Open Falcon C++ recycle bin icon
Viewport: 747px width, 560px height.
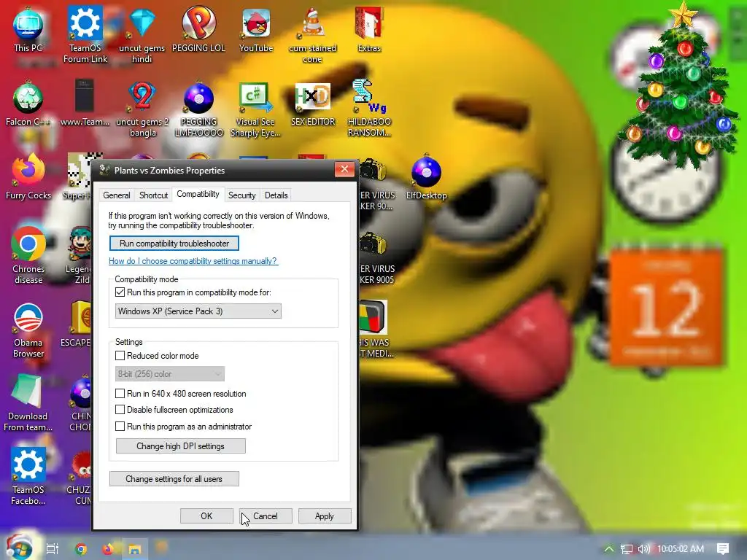28,104
